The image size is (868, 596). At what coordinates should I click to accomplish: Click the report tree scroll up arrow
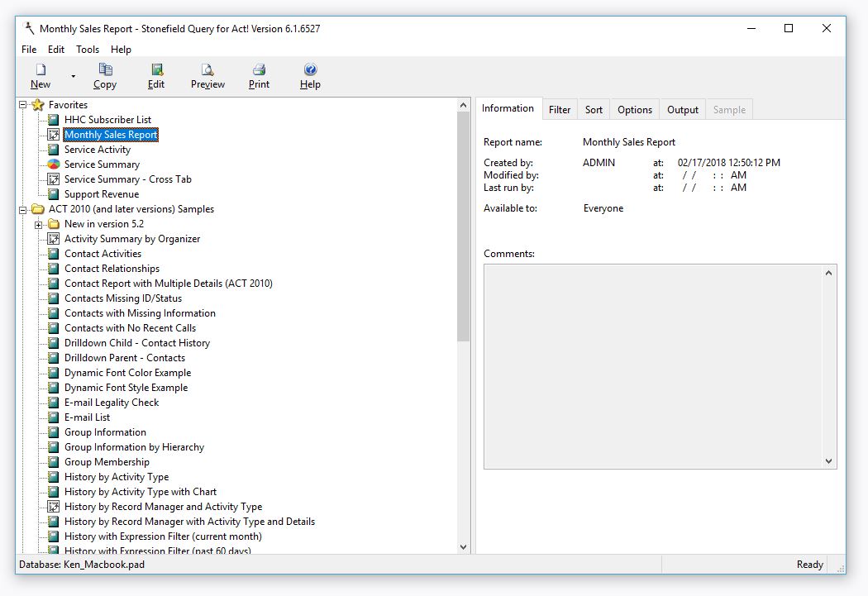tap(463, 105)
